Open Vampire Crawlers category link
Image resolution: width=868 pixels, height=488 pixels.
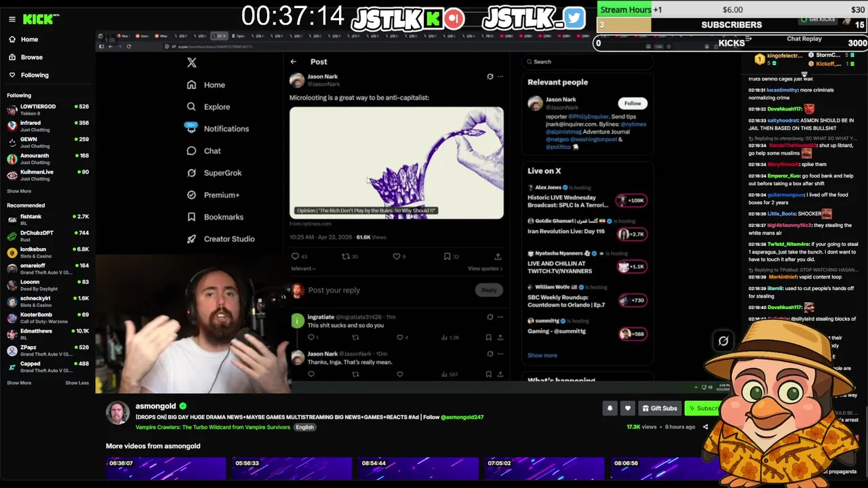(213, 427)
